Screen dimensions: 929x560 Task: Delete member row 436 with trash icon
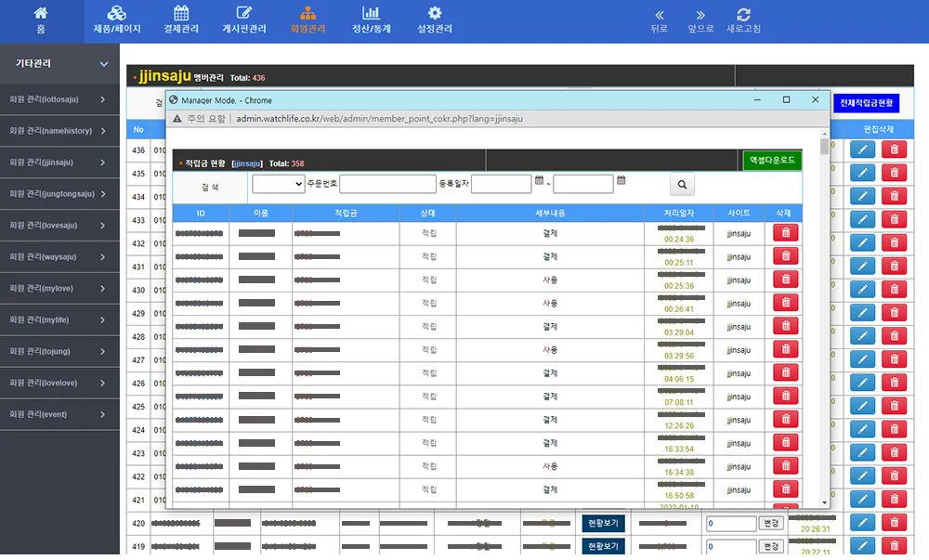click(894, 150)
